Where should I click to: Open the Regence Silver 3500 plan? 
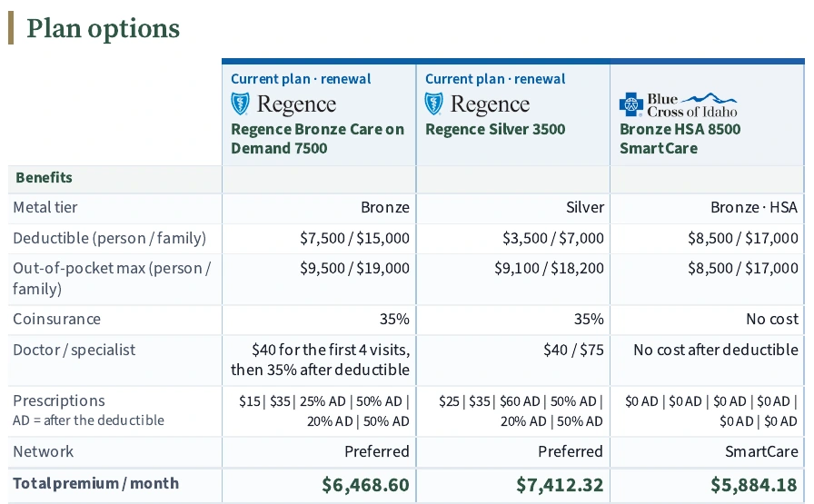495,129
